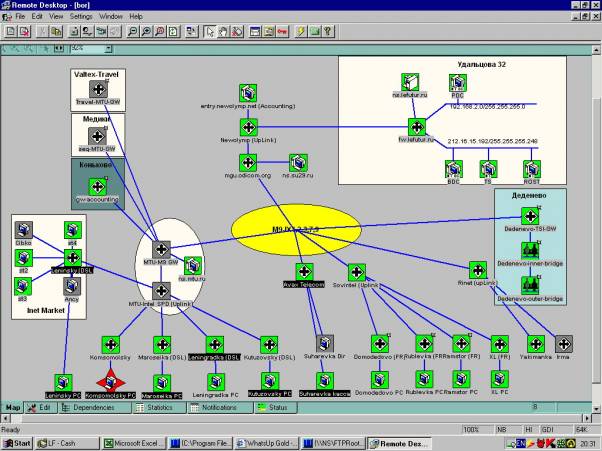Switch to the Statistics tab

pyautogui.click(x=159, y=408)
